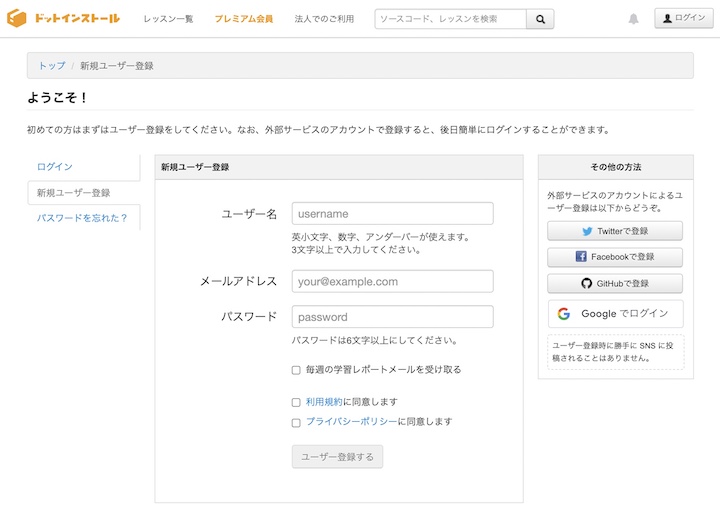The width and height of the screenshot is (720, 511).
Task: Sign in with Google button
Action: pyautogui.click(x=615, y=314)
